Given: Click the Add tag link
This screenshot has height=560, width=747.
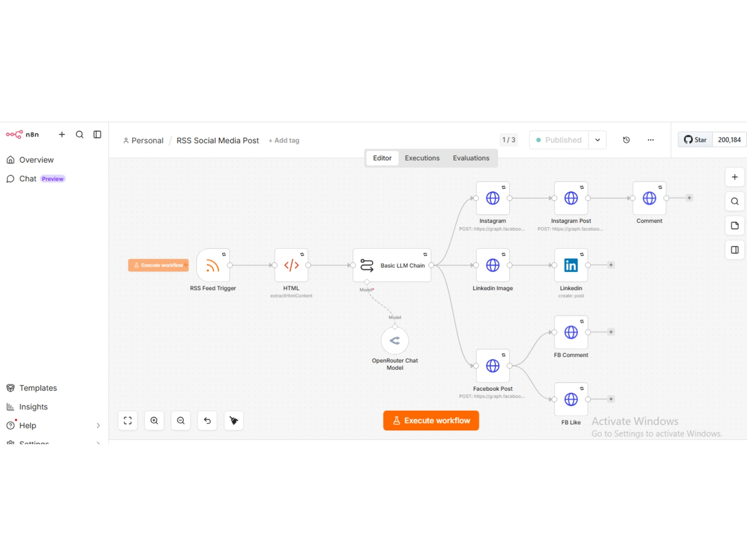Looking at the screenshot, I should 284,140.
